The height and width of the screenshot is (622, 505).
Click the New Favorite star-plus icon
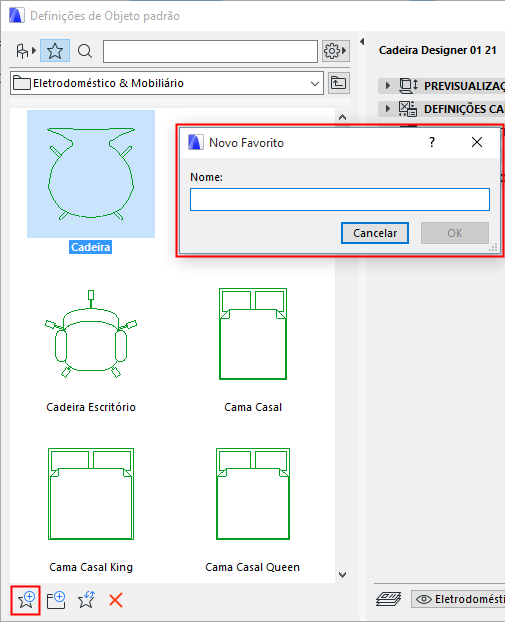[x=25, y=600]
